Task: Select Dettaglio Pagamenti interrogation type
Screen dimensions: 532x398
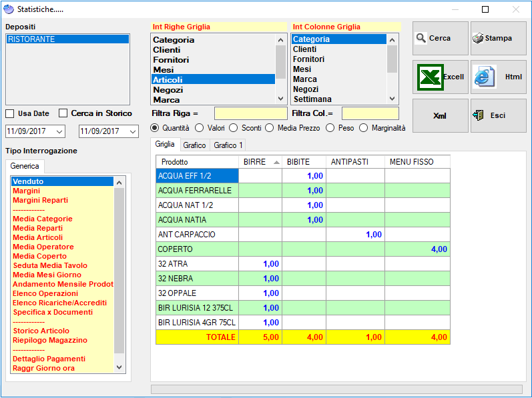Action: tap(63, 359)
